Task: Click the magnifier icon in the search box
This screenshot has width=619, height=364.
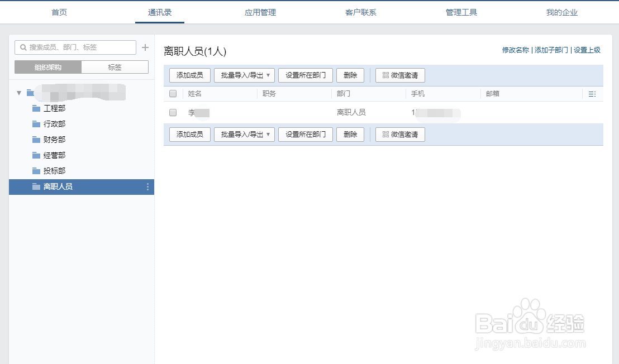Action: click(x=22, y=47)
